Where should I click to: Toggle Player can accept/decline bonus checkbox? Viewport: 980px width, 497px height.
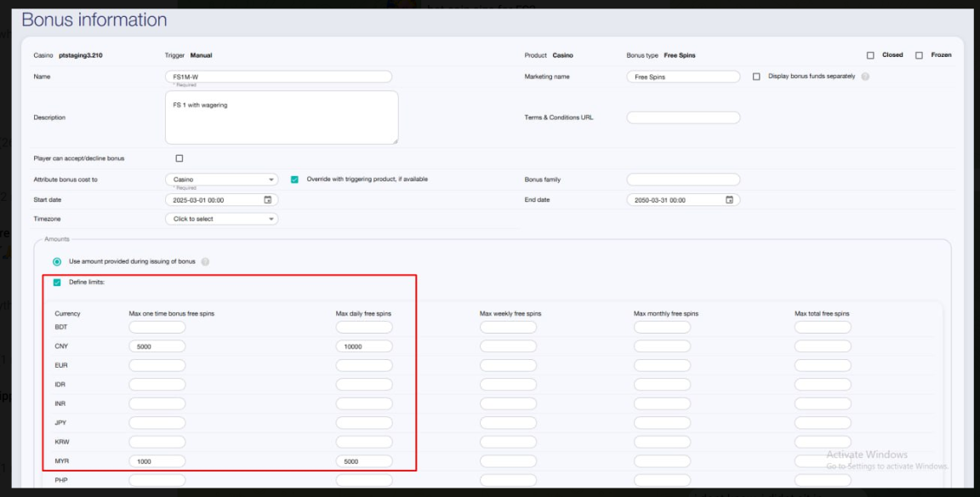point(179,158)
